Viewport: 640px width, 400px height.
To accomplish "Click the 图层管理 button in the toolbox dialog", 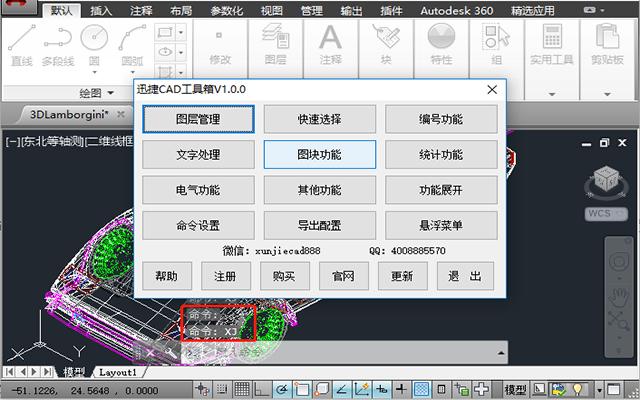I will [x=198, y=119].
